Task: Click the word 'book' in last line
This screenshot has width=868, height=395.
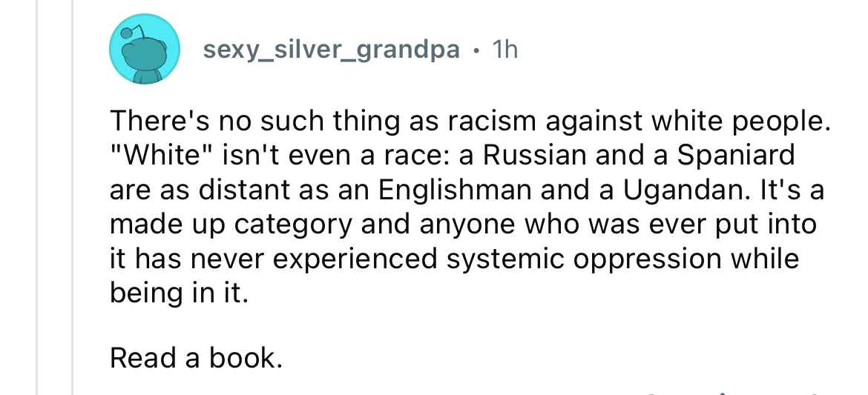Action: pyautogui.click(x=242, y=359)
